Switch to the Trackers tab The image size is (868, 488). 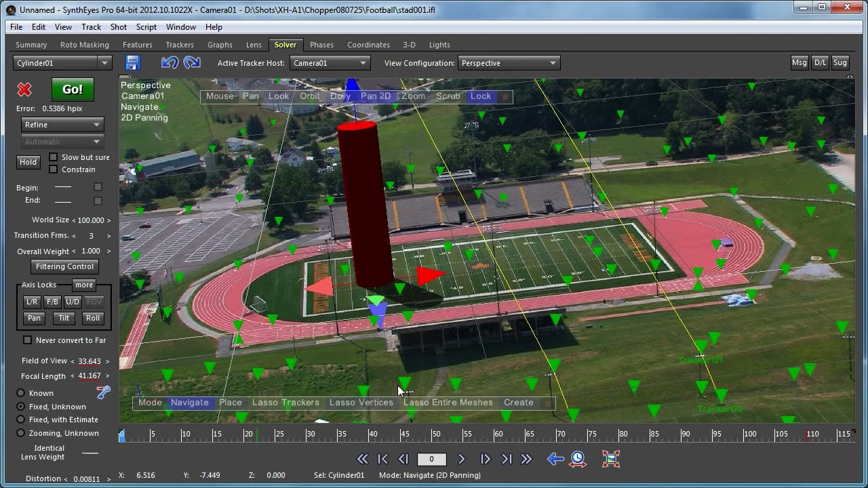point(180,45)
